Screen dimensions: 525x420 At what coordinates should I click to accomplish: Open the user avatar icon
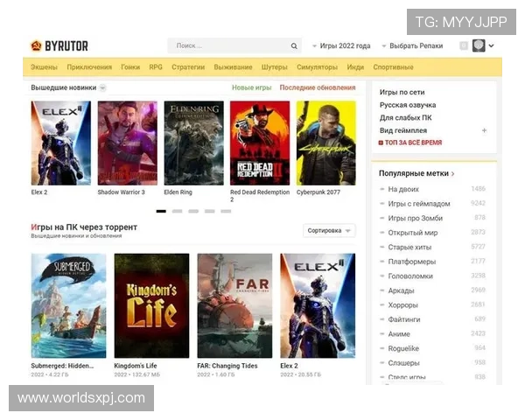coord(479,45)
